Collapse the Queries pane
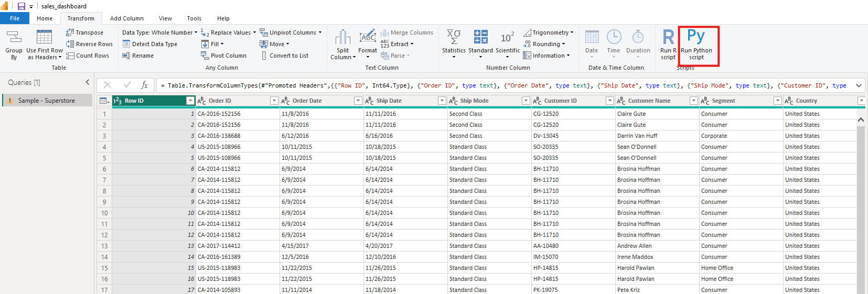 coord(87,82)
